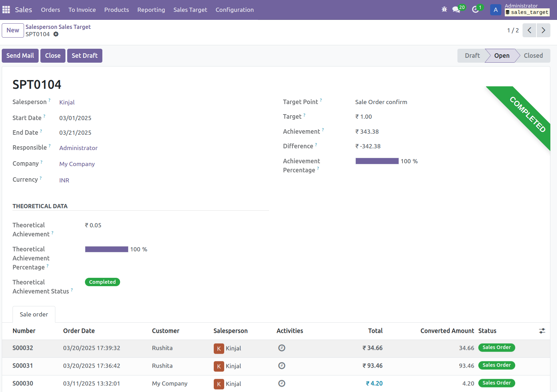
Task: Click the Achievement Percentage progress bar
Action: point(377,161)
